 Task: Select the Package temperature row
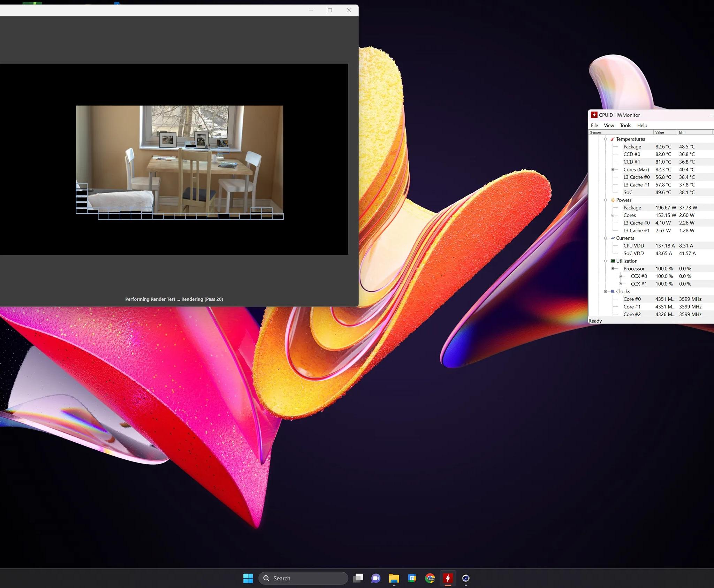tap(668, 147)
